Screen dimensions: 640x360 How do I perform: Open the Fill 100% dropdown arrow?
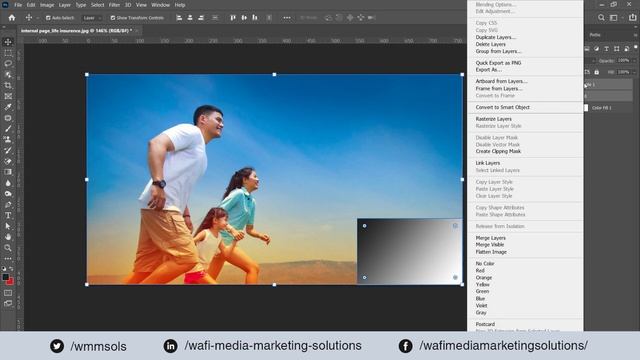point(634,72)
